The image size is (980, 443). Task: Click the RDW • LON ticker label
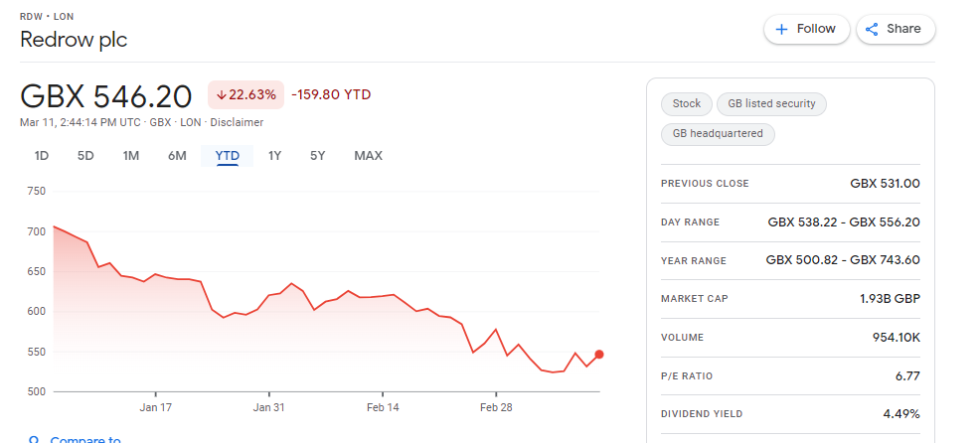pos(47,16)
